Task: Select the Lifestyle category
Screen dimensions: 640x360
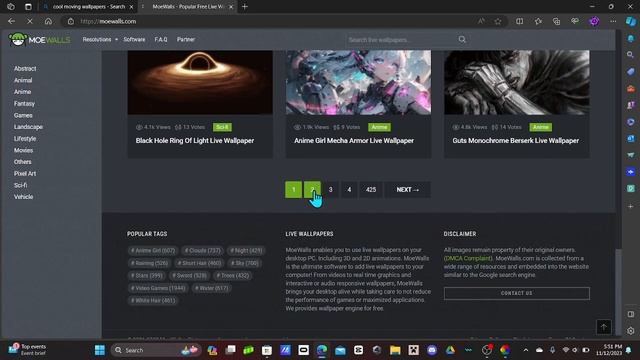Action: [x=25, y=138]
